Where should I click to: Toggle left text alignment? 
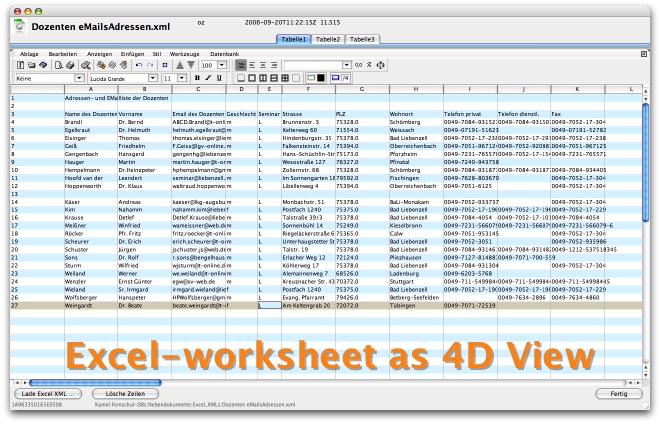[x=252, y=65]
